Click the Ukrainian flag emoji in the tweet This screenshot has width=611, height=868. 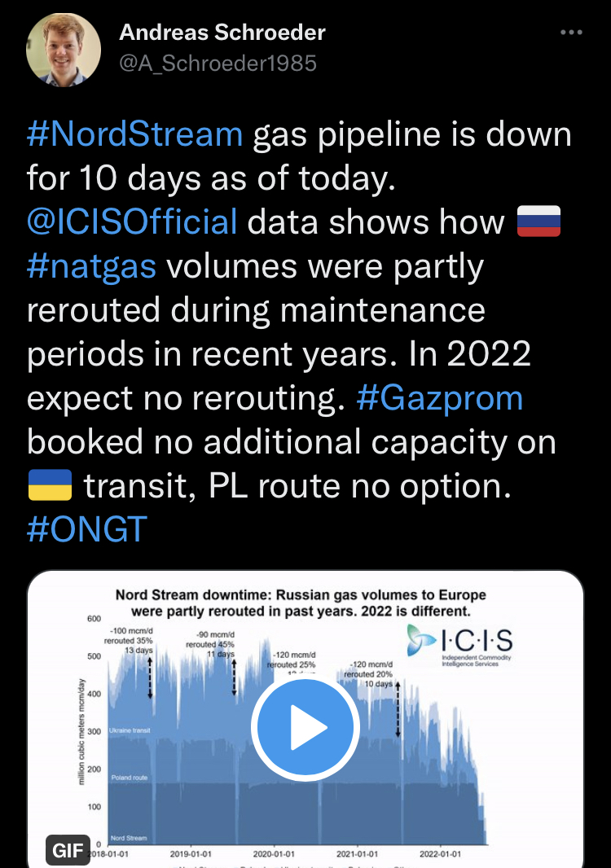(50, 485)
